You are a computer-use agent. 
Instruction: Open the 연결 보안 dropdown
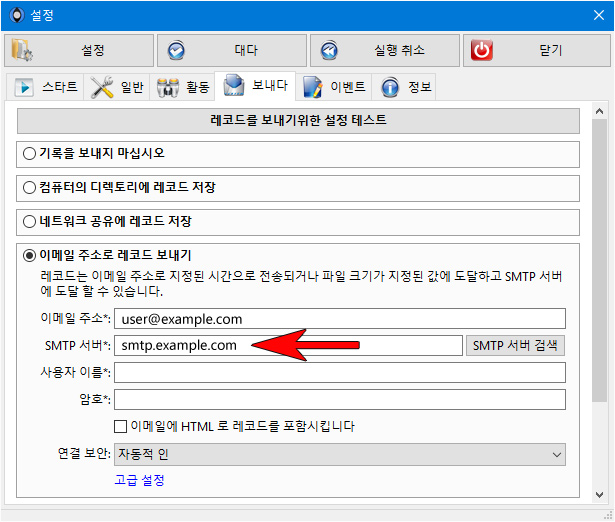click(340, 455)
